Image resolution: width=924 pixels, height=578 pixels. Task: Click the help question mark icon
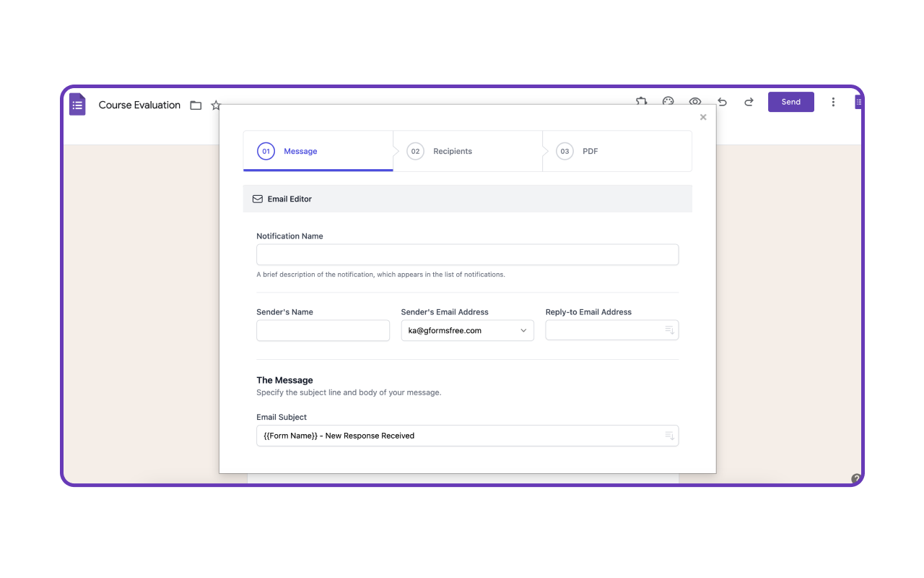pos(855,478)
